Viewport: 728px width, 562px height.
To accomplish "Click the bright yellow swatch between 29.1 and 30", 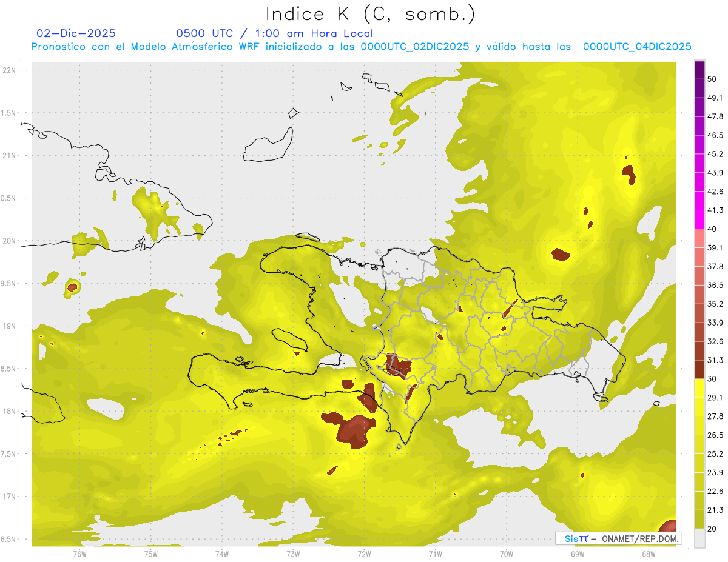I will (x=699, y=388).
